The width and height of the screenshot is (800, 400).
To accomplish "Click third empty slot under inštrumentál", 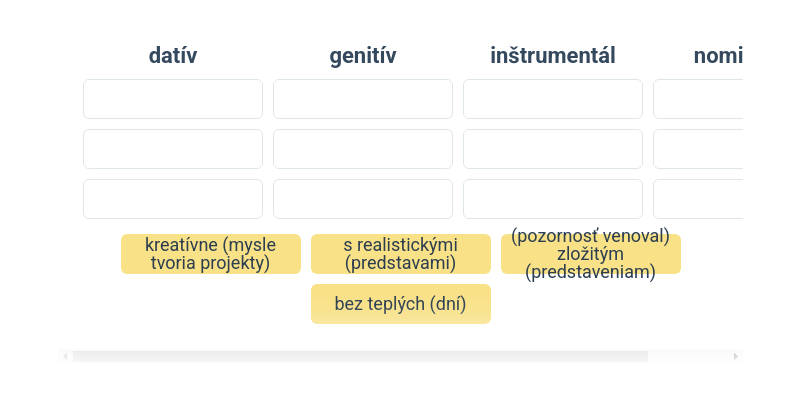I will click(x=553, y=199).
